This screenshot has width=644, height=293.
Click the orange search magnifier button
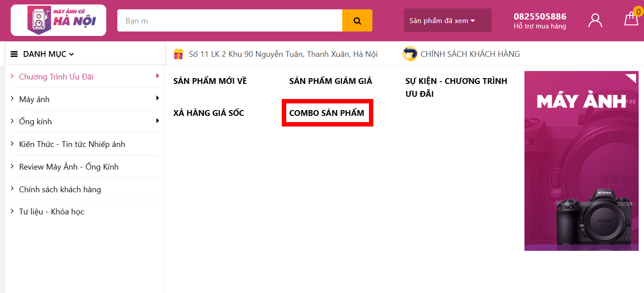click(357, 20)
